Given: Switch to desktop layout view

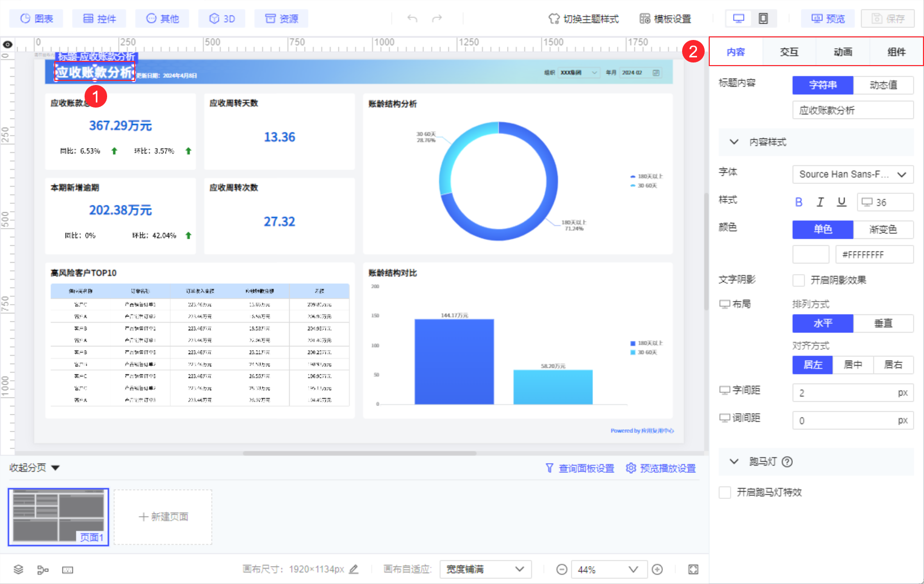Looking at the screenshot, I should (738, 19).
